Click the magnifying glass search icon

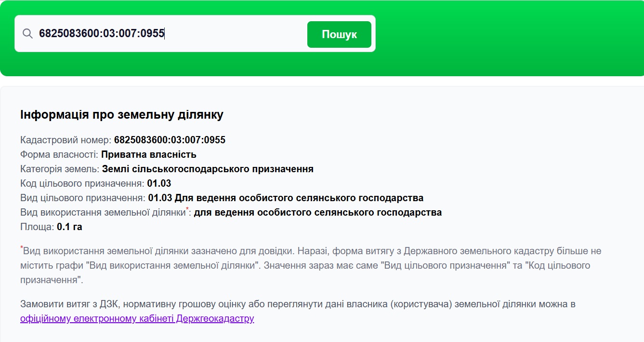click(27, 34)
